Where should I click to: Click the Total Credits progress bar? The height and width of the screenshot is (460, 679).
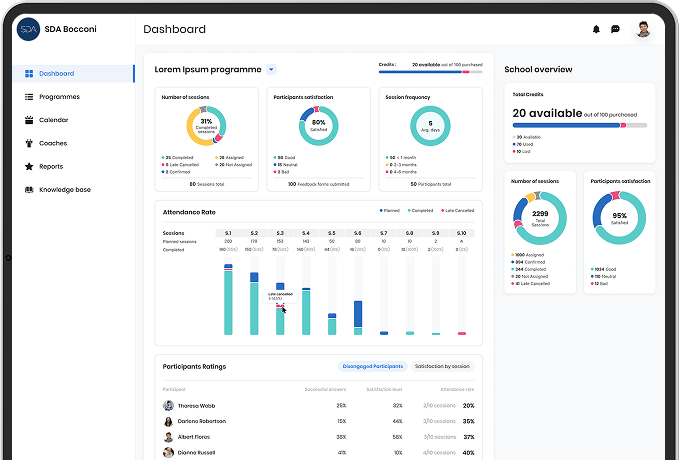click(x=579, y=125)
